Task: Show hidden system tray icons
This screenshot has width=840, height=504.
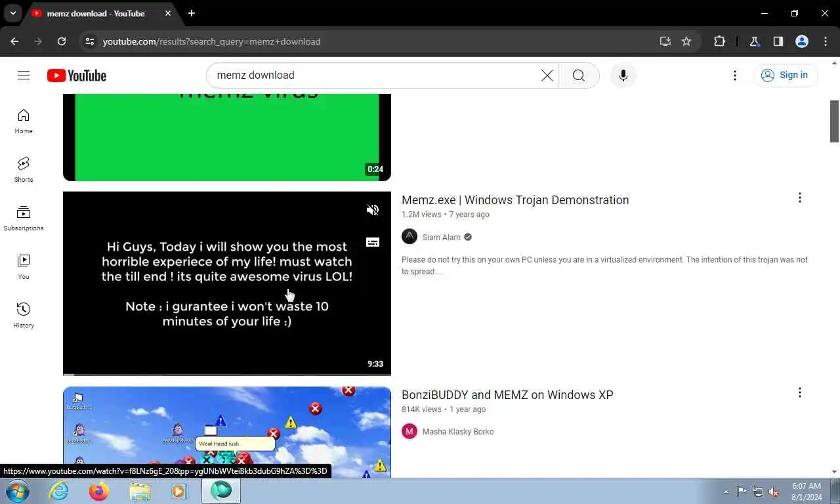Action: [726, 492]
